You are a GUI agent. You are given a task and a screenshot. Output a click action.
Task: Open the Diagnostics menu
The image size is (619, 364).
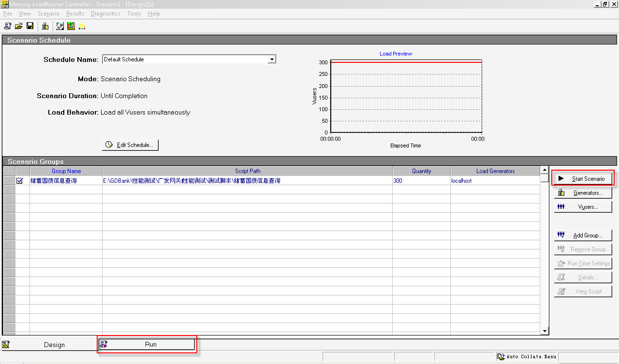(x=105, y=14)
